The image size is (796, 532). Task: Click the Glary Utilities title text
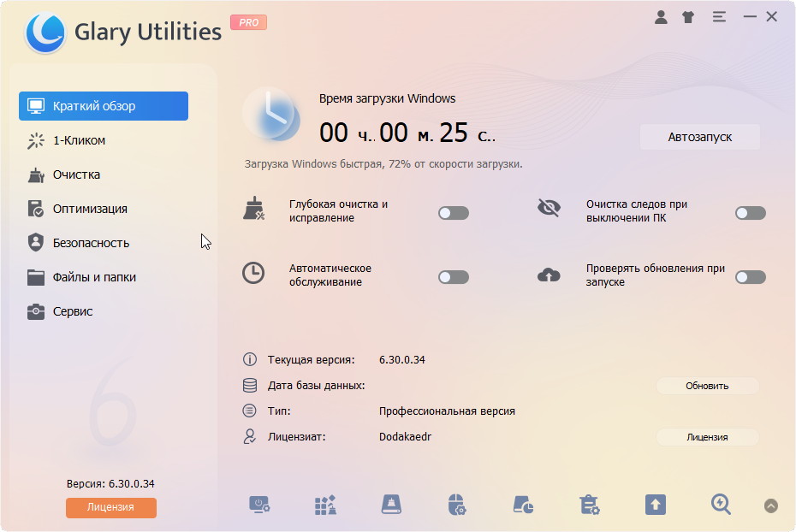point(148,32)
